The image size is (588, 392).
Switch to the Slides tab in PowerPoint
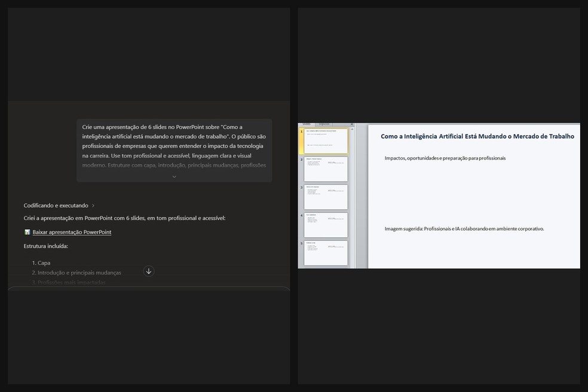coord(307,124)
